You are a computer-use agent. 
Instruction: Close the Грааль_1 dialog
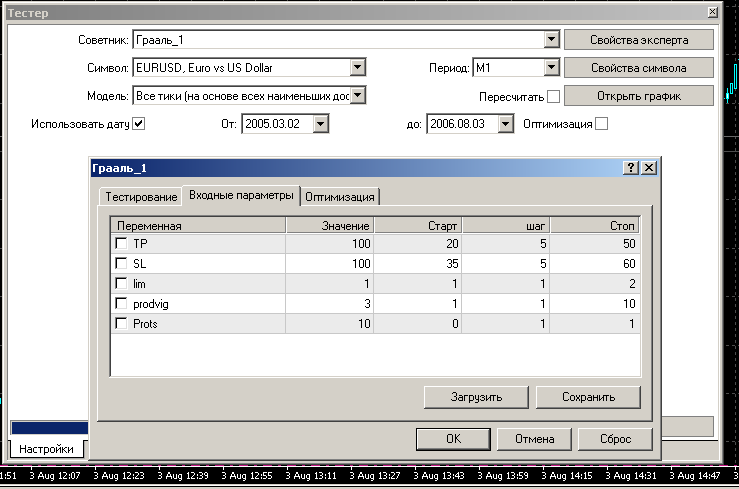click(x=649, y=168)
